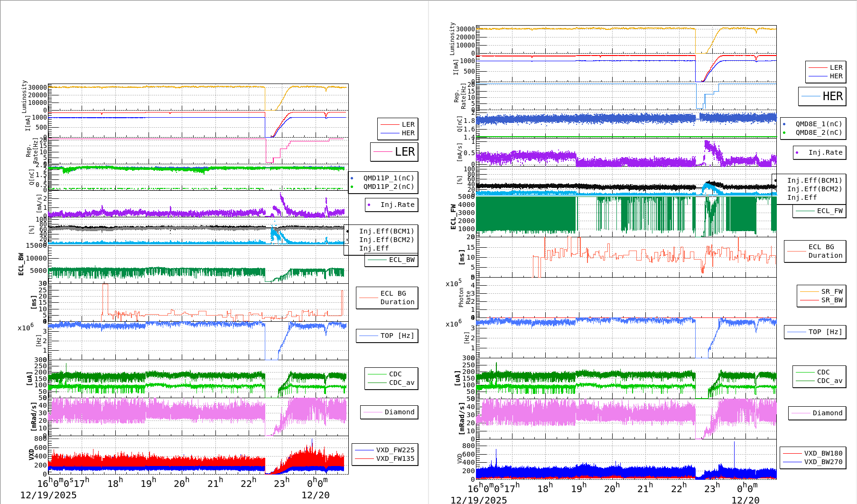
Task: Click the green ECL_FW legend line icon
Action: [x=806, y=211]
